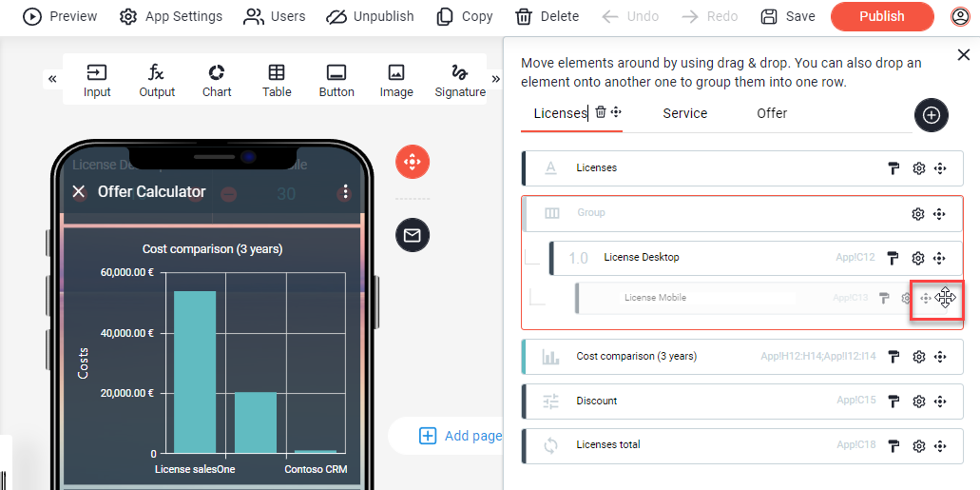The width and height of the screenshot is (980, 490).
Task: Click move handle of Cost comparison row
Action: pyautogui.click(x=939, y=357)
